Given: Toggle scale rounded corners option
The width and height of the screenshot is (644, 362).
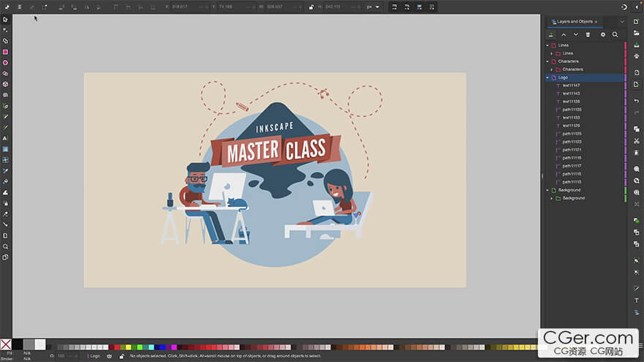Looking at the screenshot, I should pyautogui.click(x=407, y=7).
